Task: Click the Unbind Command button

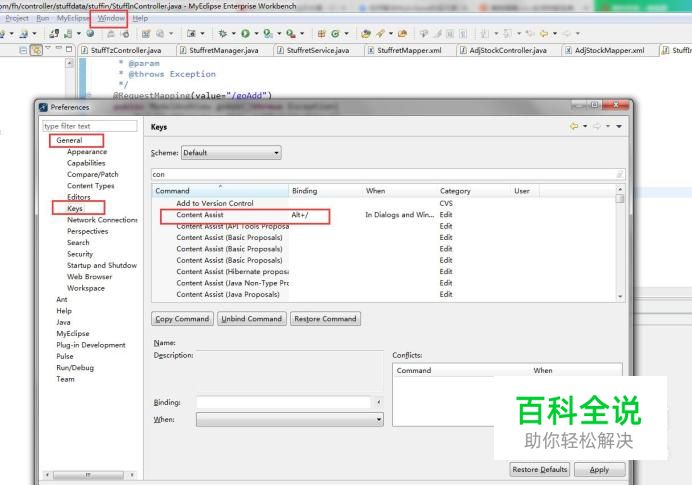Action: (x=252, y=319)
